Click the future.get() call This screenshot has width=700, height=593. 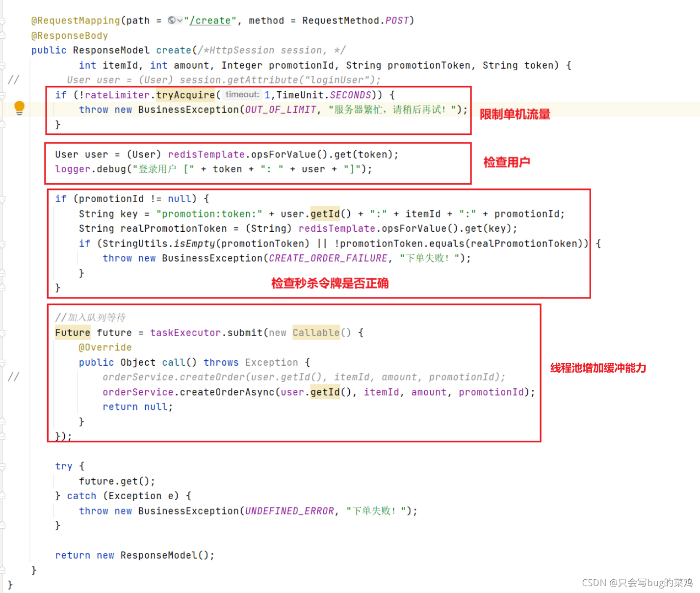117,482
